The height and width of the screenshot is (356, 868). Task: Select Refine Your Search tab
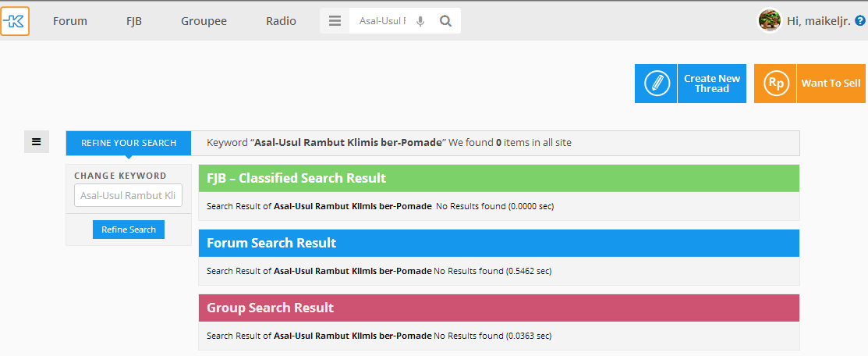(x=129, y=143)
